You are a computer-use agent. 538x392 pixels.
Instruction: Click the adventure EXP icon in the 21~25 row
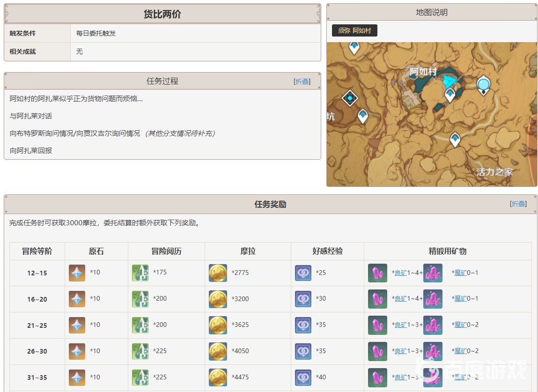click(x=140, y=325)
